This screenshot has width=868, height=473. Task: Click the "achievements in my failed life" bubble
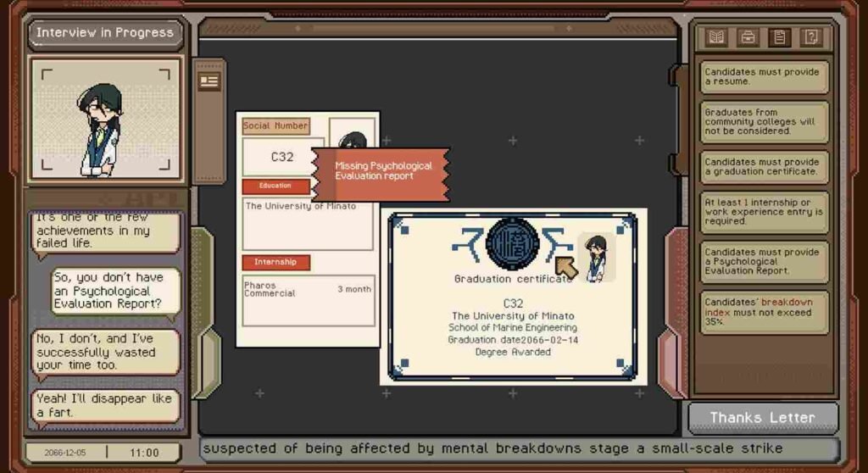105,231
